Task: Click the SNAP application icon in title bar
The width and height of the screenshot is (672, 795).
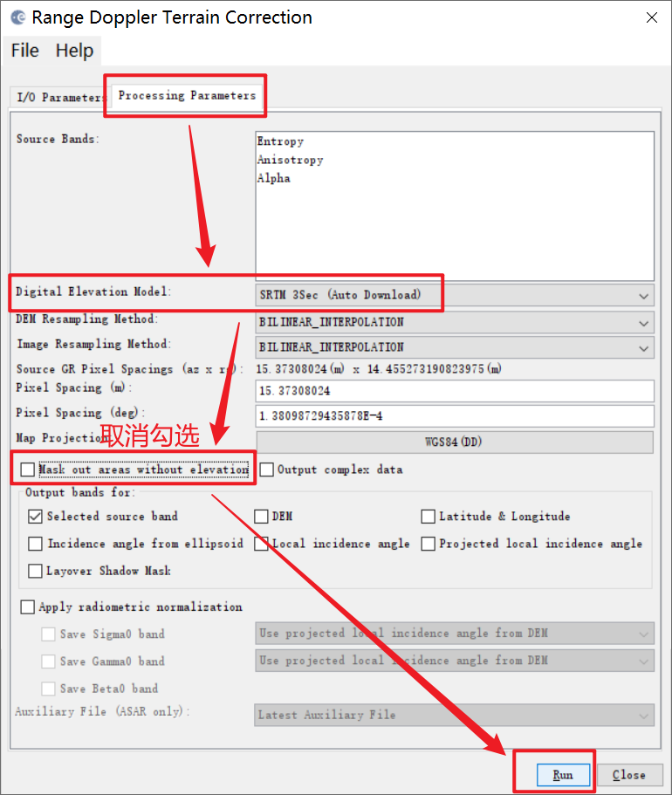Action: pos(17,17)
